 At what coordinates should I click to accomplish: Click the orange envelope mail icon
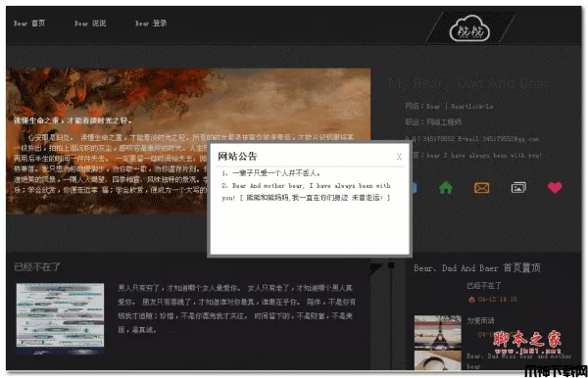click(x=481, y=187)
